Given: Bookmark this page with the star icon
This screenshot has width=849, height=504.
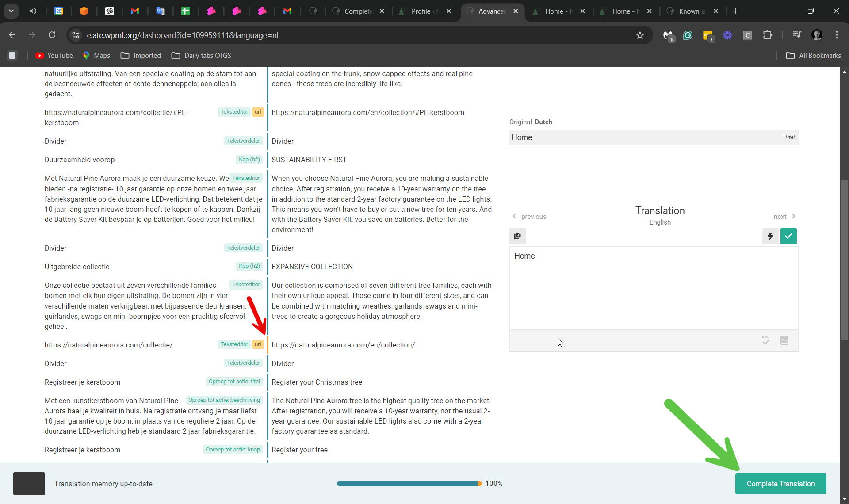Looking at the screenshot, I should [640, 35].
